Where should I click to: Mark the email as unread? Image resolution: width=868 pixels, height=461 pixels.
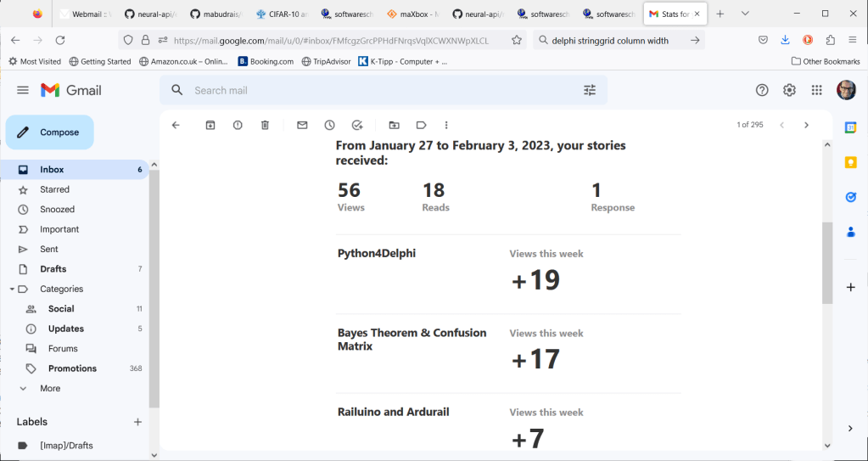coord(302,125)
